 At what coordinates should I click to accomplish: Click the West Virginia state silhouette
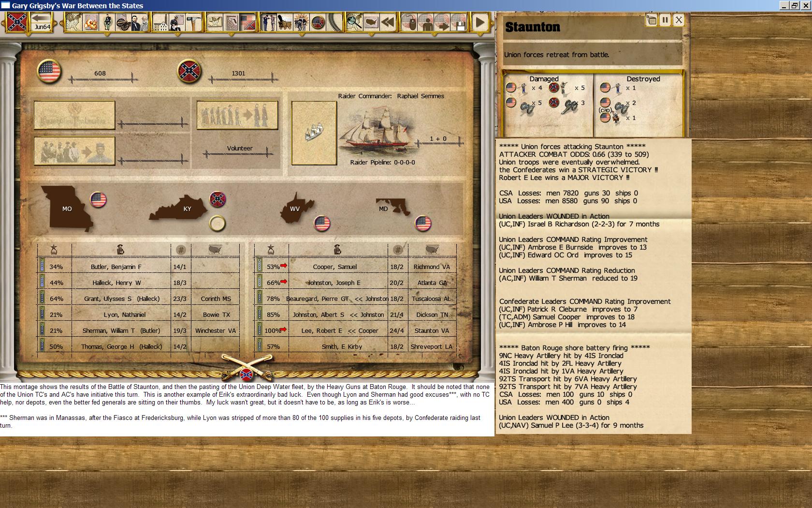[x=297, y=208]
